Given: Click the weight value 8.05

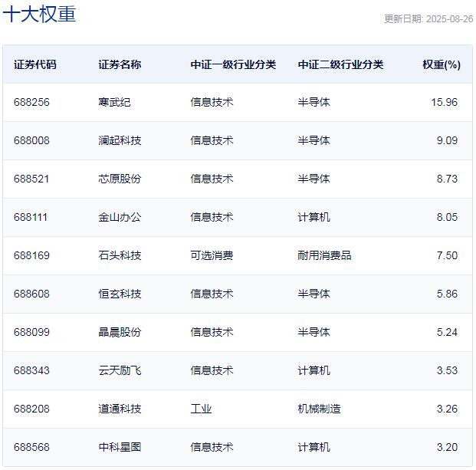Looking at the screenshot, I should tap(447, 218).
